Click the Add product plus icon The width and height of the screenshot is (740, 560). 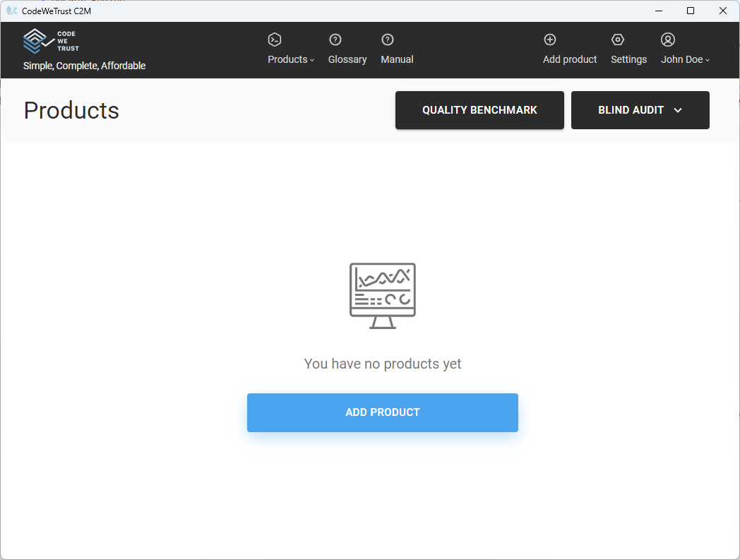coord(550,40)
